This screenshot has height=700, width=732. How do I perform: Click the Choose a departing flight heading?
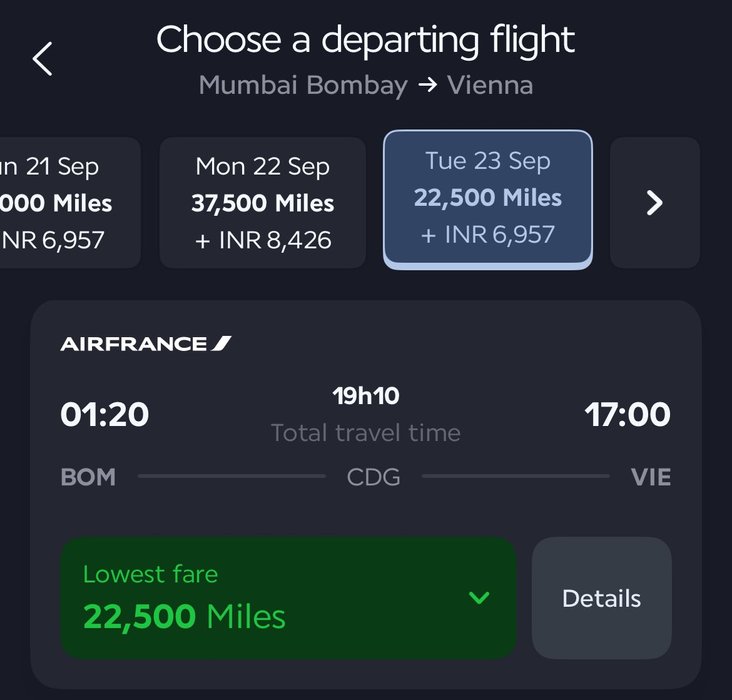(x=366, y=40)
